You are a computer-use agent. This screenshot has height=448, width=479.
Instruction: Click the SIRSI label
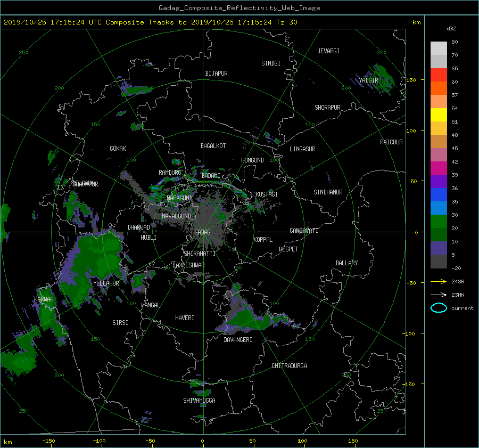120,323
